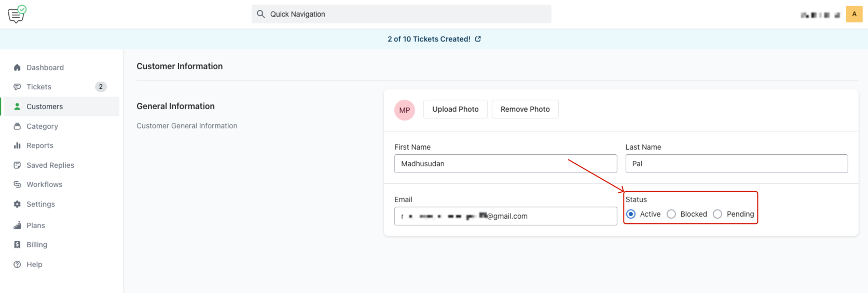
Task: Click the helpdesk logo icon
Action: [17, 14]
